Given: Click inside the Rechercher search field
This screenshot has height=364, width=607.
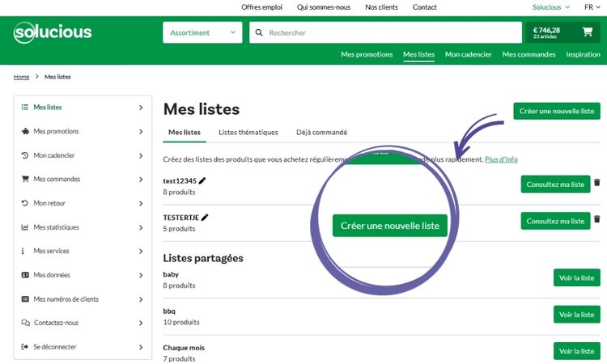Looking at the screenshot, I should tap(388, 33).
